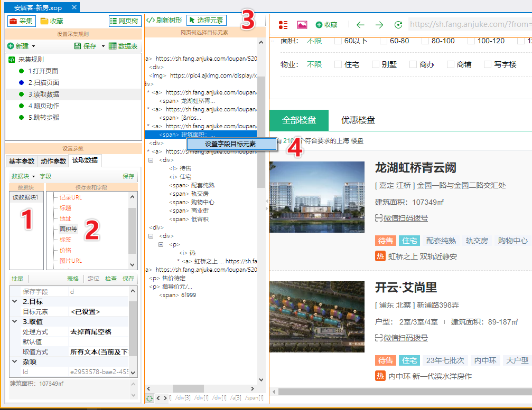Click the 定位 button
The image size is (532, 410).
point(94,279)
